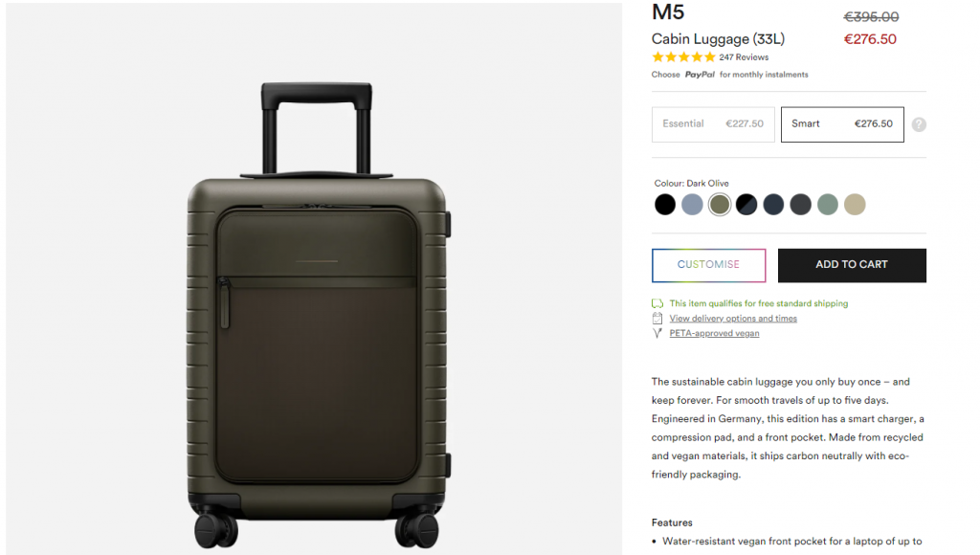Screen dimensions: 980x555
Task: Click the free shipping truck icon
Action: click(657, 303)
